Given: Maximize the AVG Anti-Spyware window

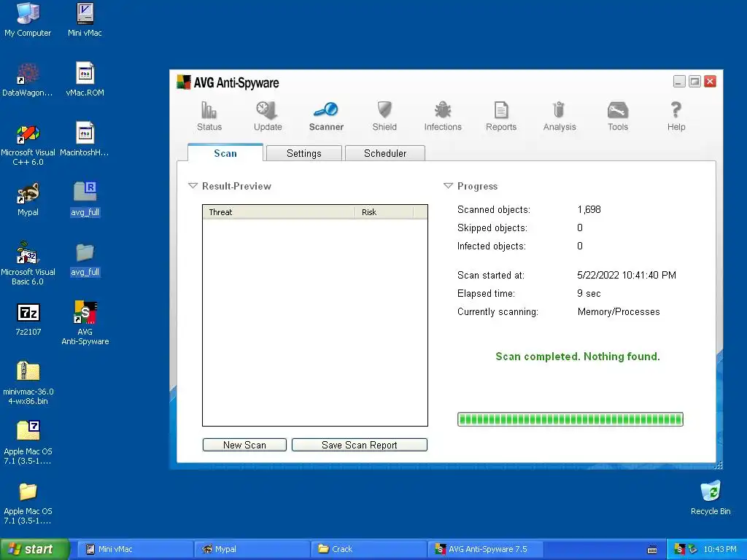Looking at the screenshot, I should (694, 82).
